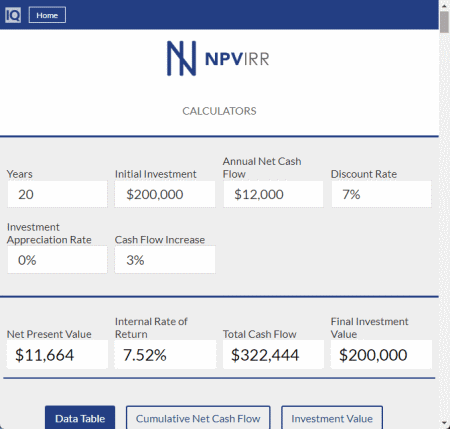Go to the Home page

click(47, 15)
